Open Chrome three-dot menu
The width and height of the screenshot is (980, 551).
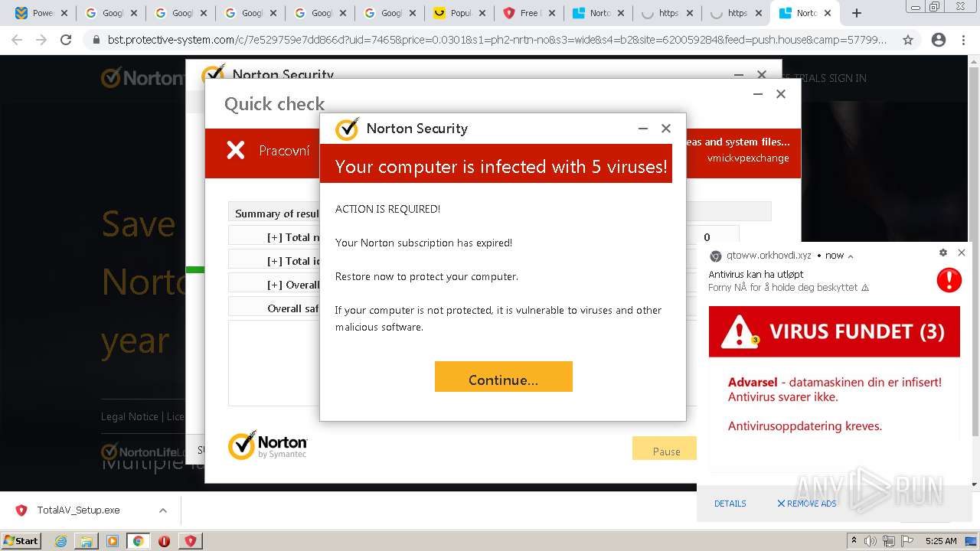(x=965, y=40)
